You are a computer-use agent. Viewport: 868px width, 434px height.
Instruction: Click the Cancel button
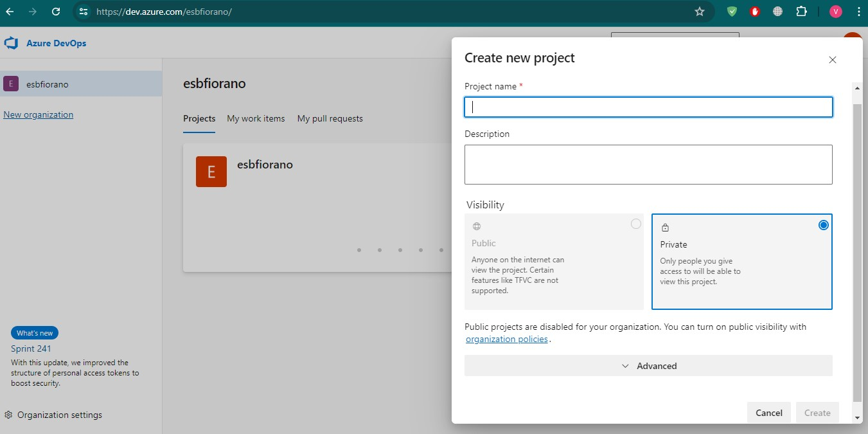769,413
